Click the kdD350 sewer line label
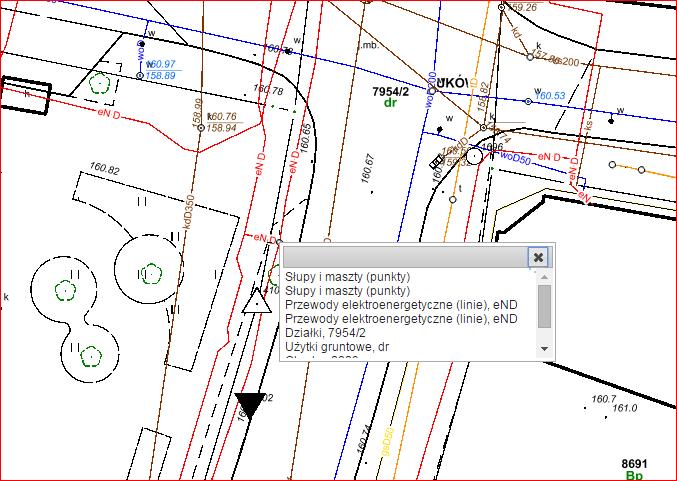The width and height of the screenshot is (677, 481). (x=188, y=212)
